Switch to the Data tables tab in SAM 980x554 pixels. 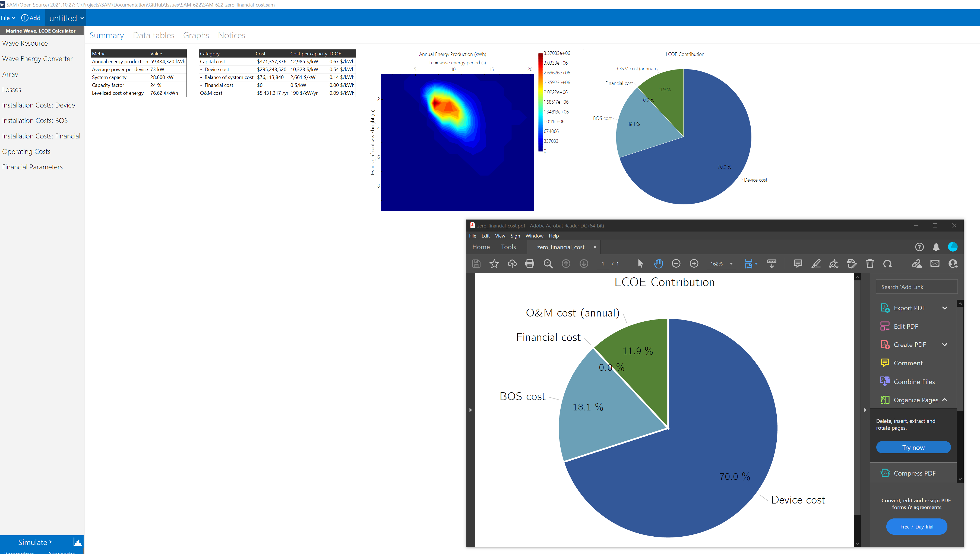coord(153,35)
